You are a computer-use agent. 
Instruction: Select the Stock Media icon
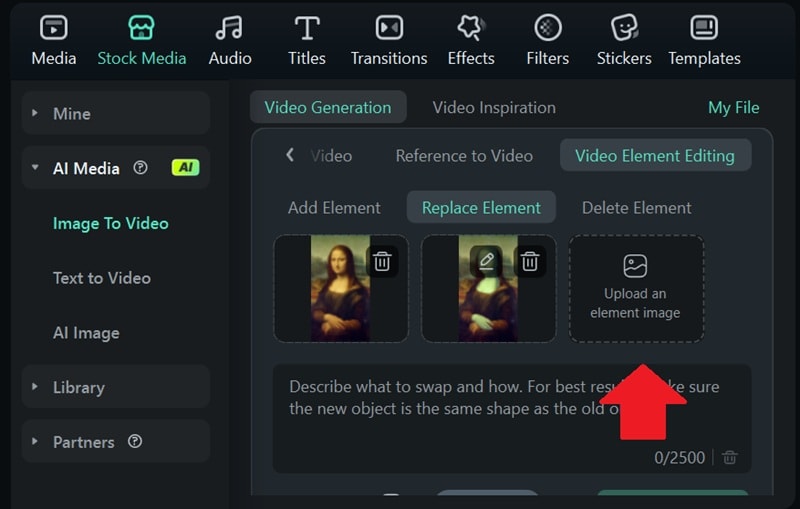141,28
